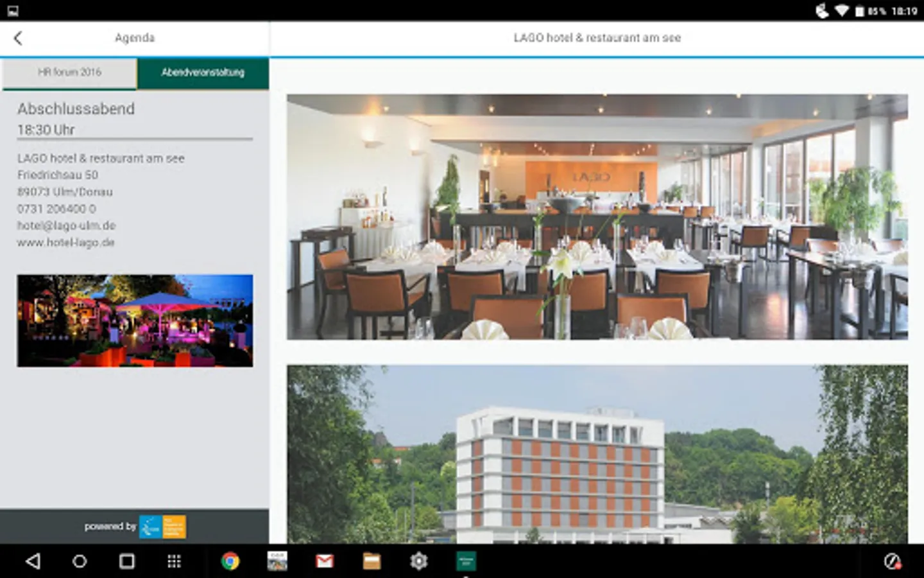Screen dimensions: 924x578
Task: Tap the Android home circle button
Action: (80, 561)
